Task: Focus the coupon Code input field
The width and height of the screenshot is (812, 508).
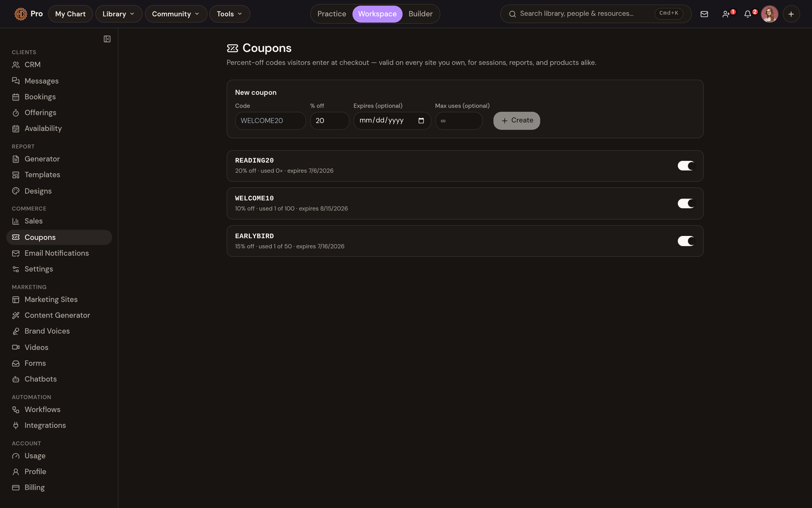Action: [270, 121]
